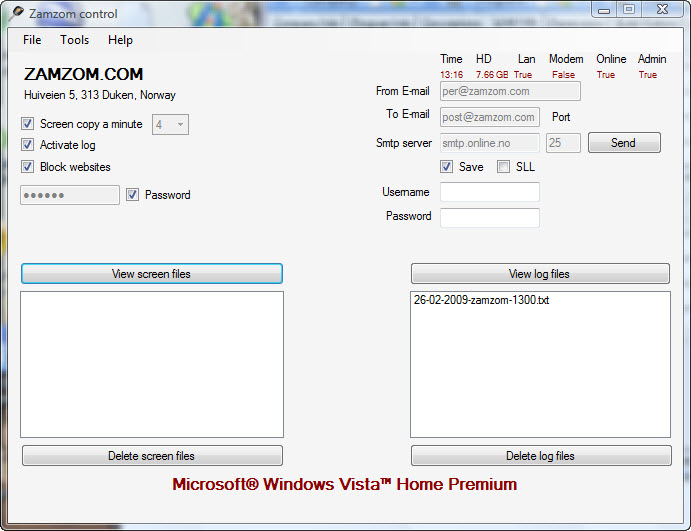Click the masked password field
This screenshot has width=691, height=531.
pos(70,195)
